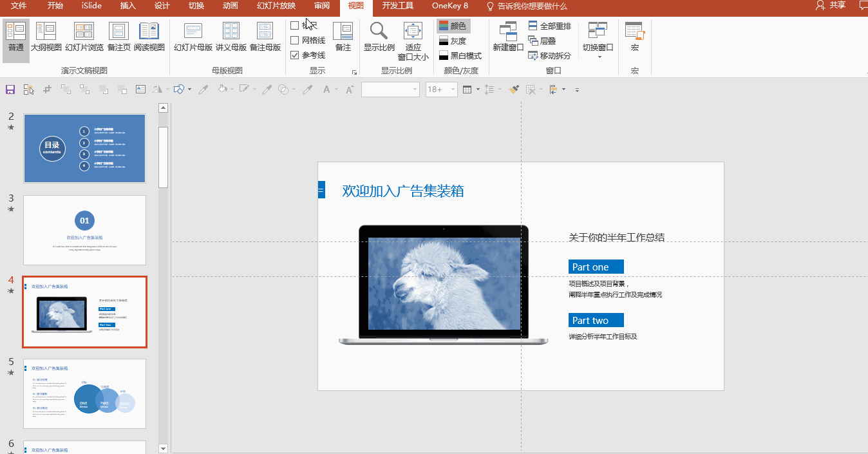Click 移动拆分 move split
Screen dimensions: 868x454
(x=550, y=55)
